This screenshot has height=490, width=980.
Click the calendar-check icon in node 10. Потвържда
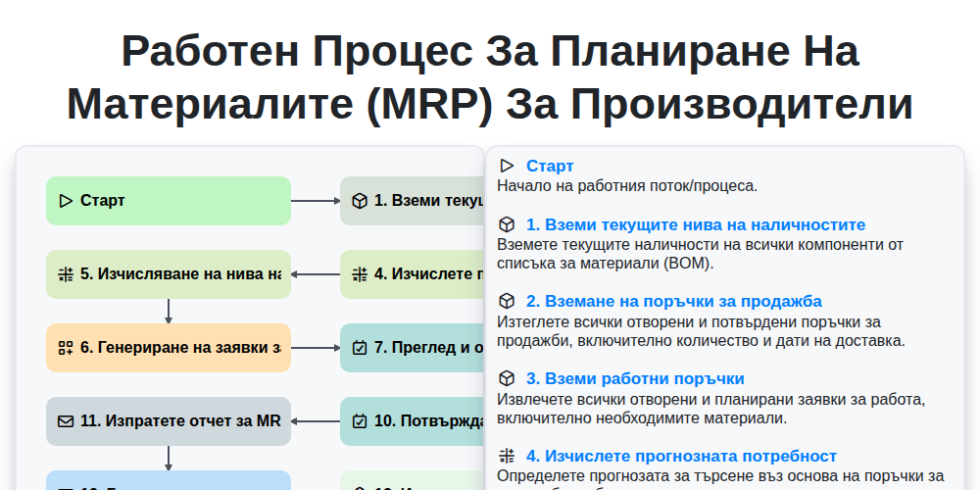tap(360, 421)
